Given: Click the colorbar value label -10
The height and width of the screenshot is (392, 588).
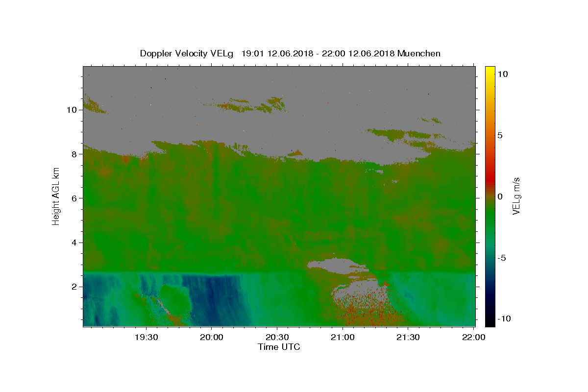Looking at the screenshot, I should [503, 319].
